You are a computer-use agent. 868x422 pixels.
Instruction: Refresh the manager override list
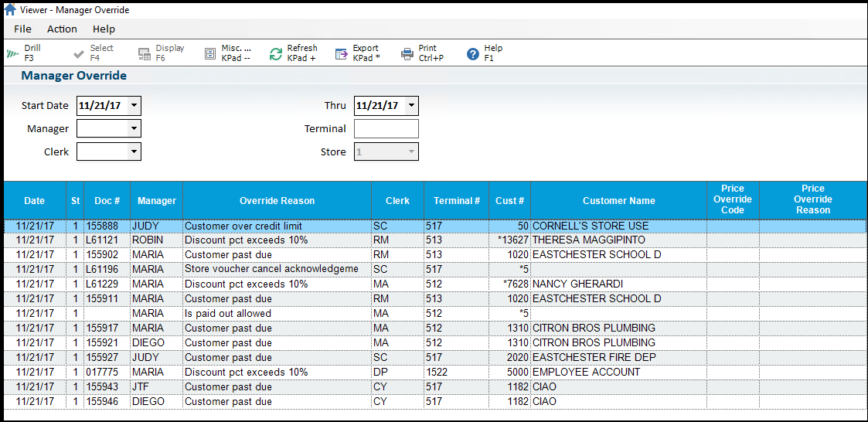tap(276, 53)
